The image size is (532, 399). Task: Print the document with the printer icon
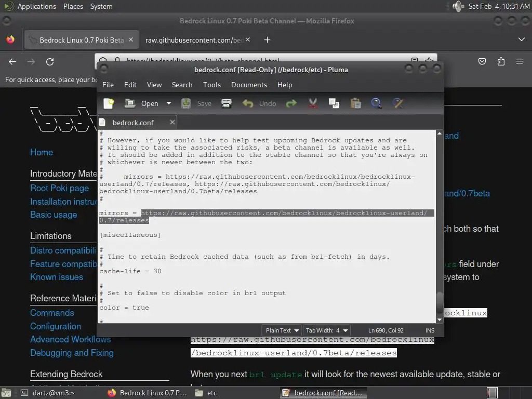click(x=227, y=103)
